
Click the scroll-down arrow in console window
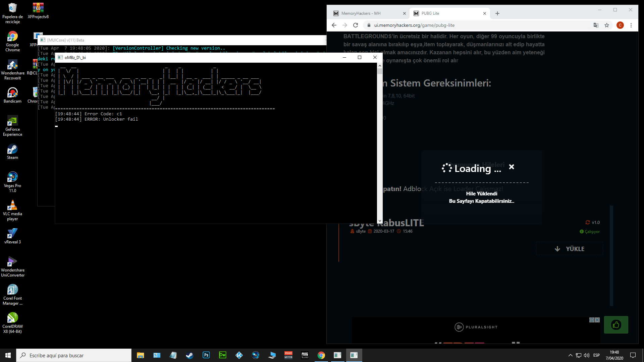pyautogui.click(x=380, y=221)
